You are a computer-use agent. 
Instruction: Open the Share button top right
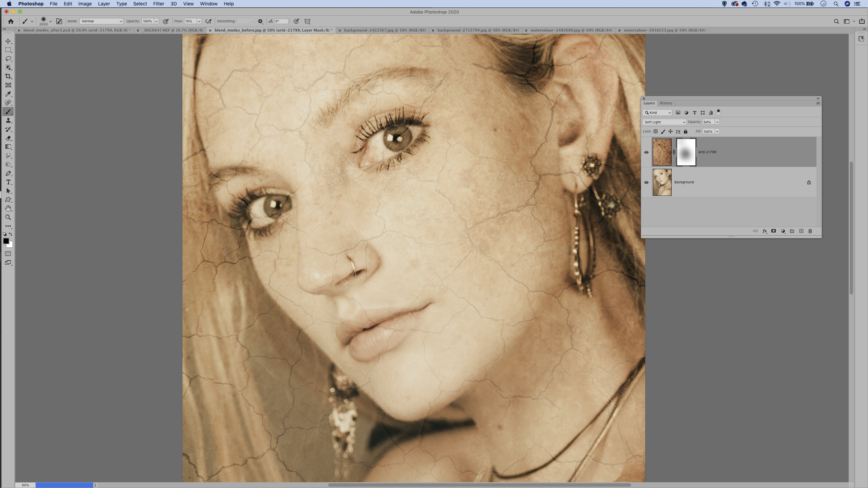(862, 21)
